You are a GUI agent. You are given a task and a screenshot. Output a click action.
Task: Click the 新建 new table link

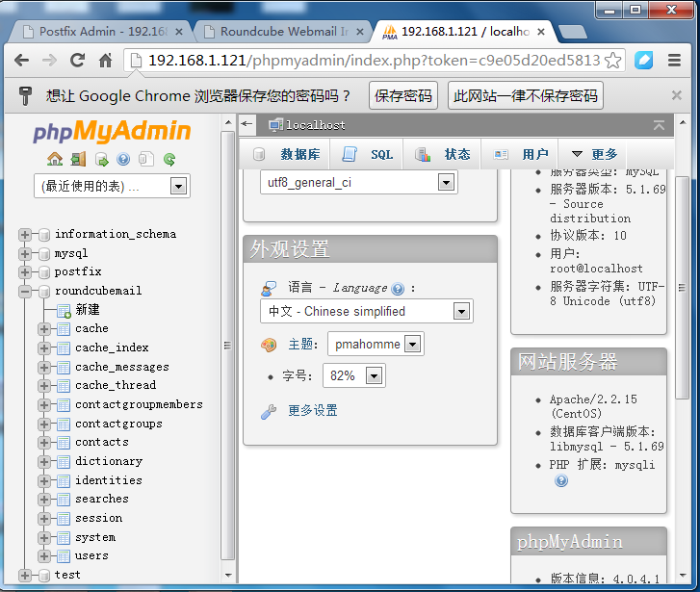[x=88, y=309]
